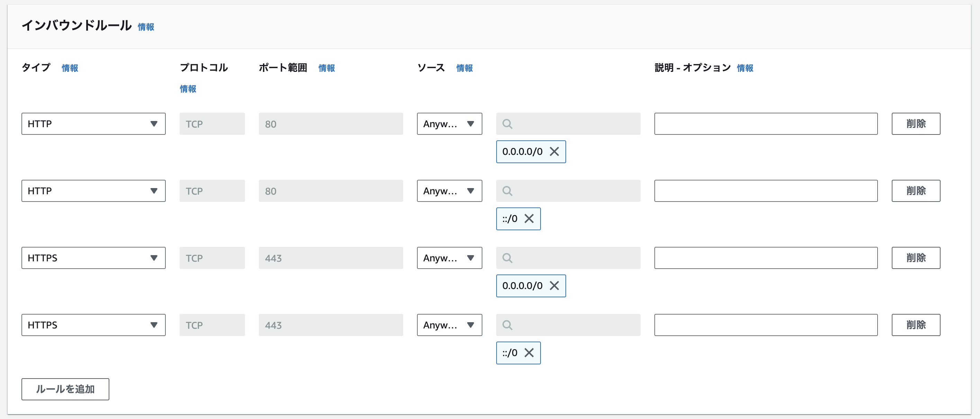The image size is (980, 419).
Task: Click TCP protocol field in first HTTPS rule
Action: point(212,258)
